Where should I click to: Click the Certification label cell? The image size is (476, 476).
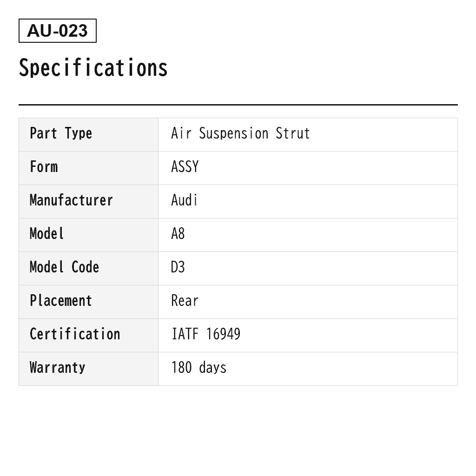[x=88, y=335]
